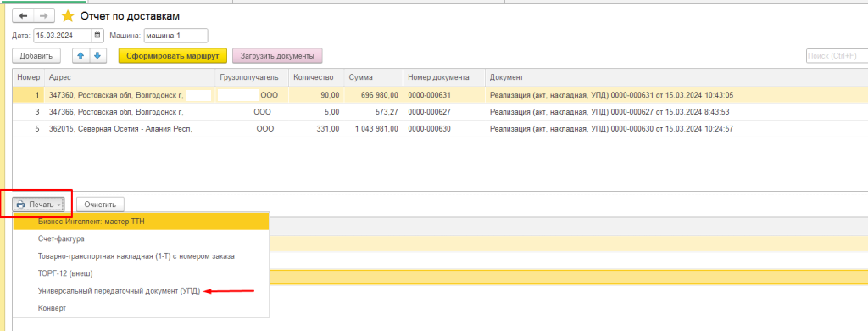Click document number 0000-000627
The height and width of the screenshot is (331, 868).
(x=444, y=112)
